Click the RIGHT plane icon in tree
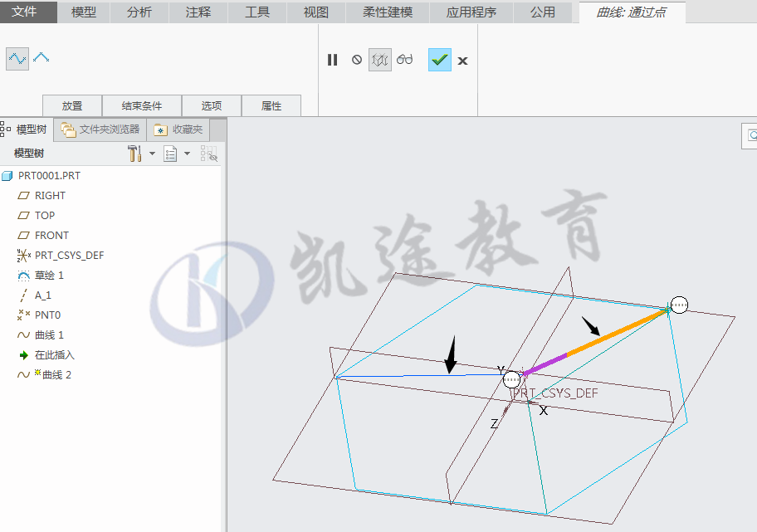The height and width of the screenshot is (532, 757). tap(23, 196)
